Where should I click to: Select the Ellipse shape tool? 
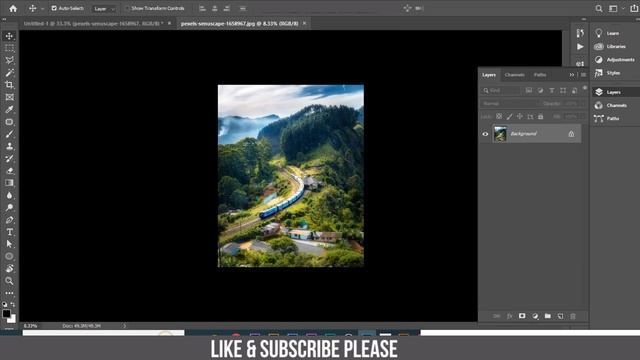click(x=9, y=256)
